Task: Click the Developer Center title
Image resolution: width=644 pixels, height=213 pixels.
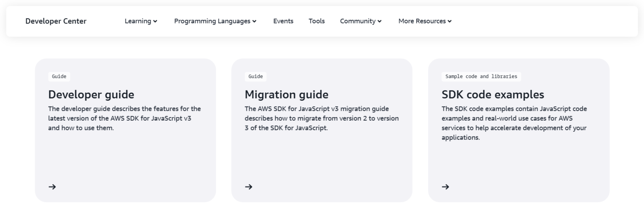Action: coord(56,21)
